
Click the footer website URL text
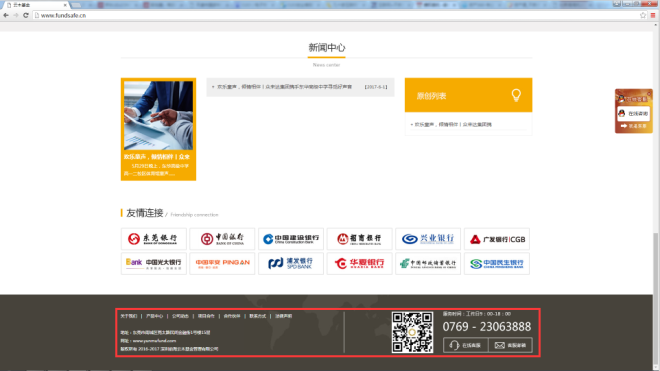click(154, 341)
